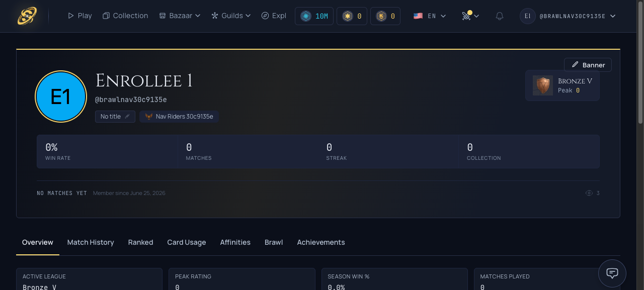Click the gold star coin icon

[x=348, y=16]
